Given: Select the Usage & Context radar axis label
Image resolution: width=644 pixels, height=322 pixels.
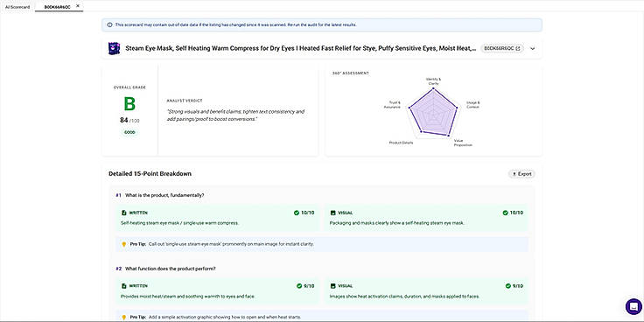Looking at the screenshot, I should coord(472,105).
